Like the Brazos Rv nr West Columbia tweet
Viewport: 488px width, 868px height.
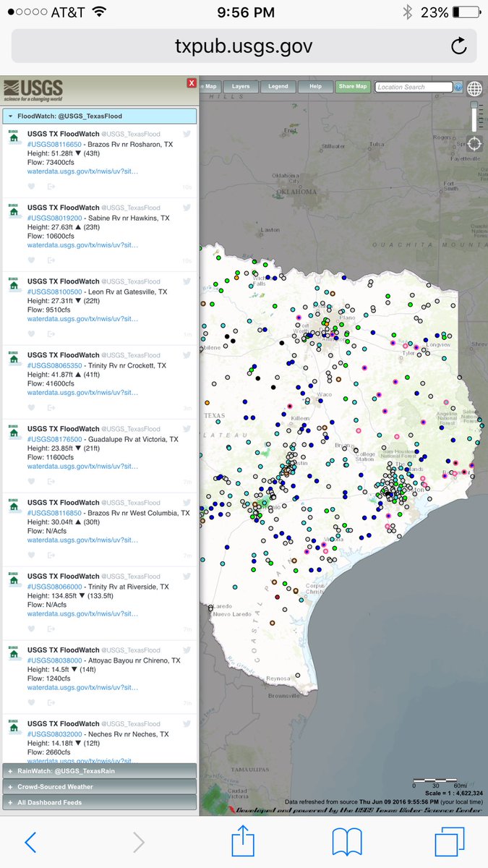tap(31, 556)
